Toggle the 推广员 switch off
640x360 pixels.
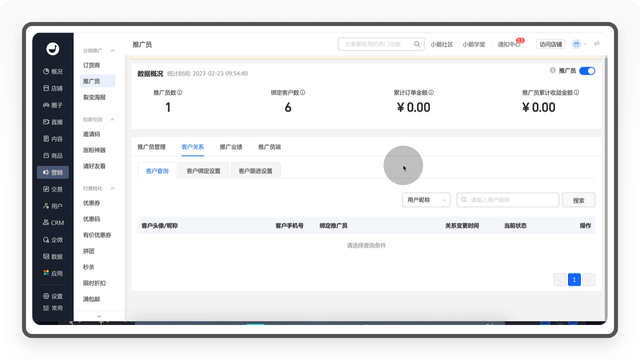point(587,71)
